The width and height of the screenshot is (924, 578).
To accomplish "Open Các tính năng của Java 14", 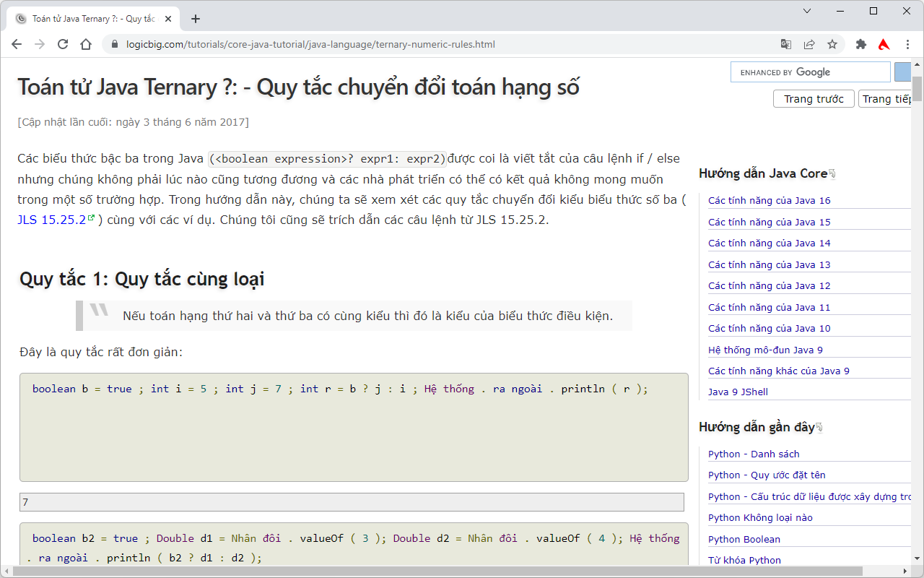I will (x=770, y=243).
